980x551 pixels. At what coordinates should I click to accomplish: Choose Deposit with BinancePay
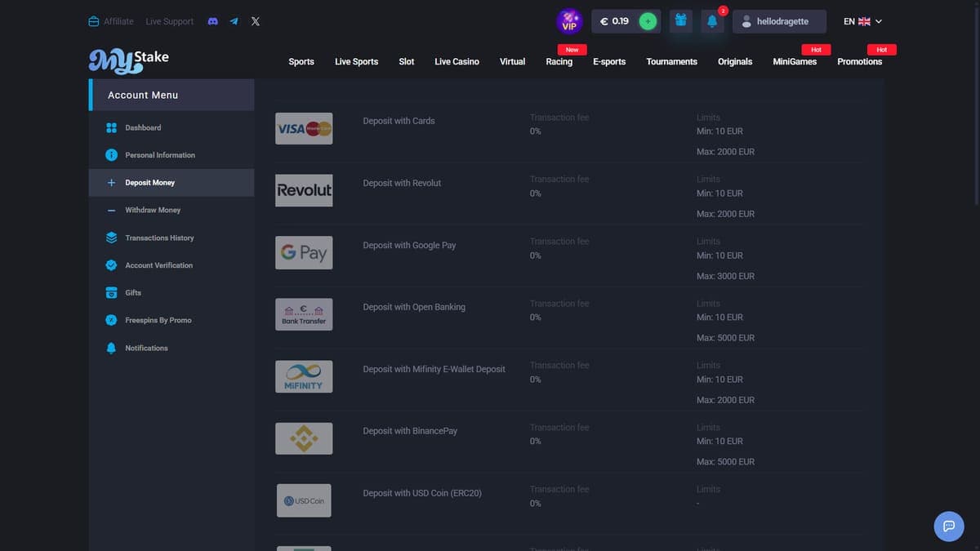[x=410, y=431]
